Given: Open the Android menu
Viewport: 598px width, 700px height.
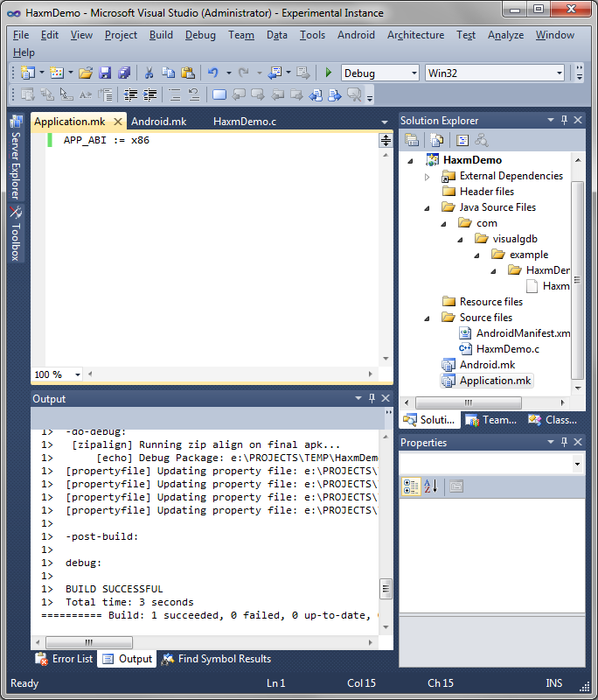Looking at the screenshot, I should pos(356,35).
